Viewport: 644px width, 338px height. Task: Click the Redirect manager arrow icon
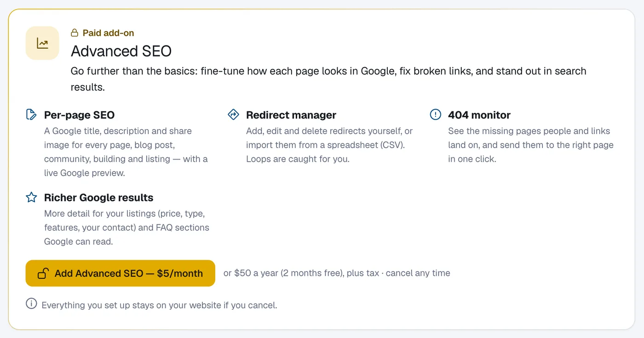233,115
